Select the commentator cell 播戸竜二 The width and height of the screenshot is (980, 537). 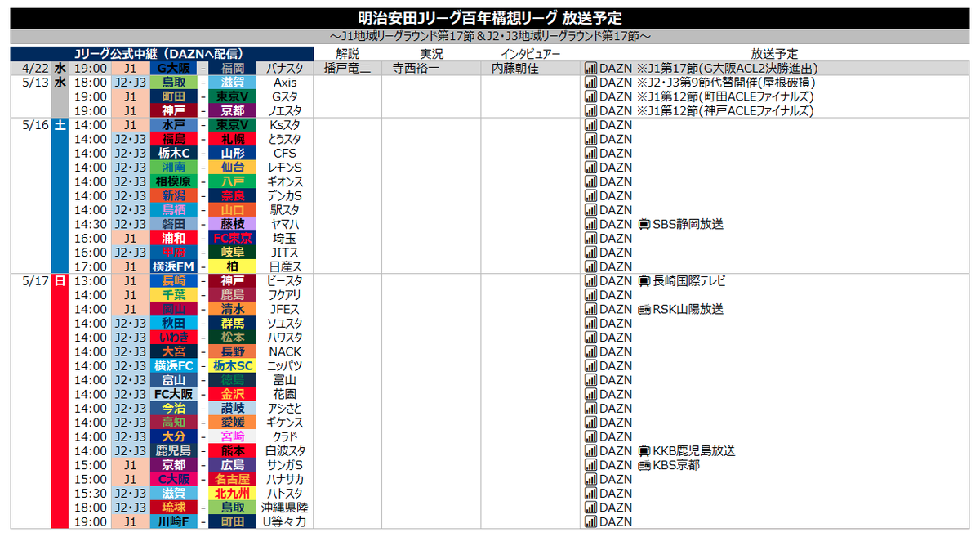point(348,69)
